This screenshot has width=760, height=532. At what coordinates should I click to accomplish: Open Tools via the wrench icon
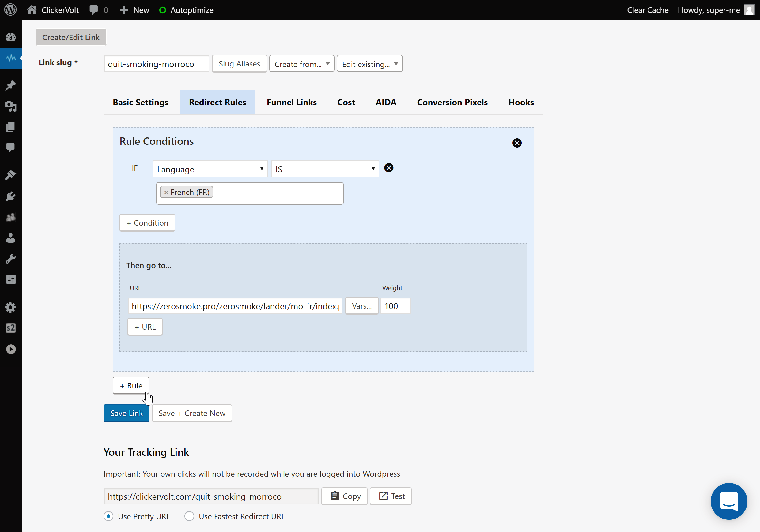[x=11, y=259]
